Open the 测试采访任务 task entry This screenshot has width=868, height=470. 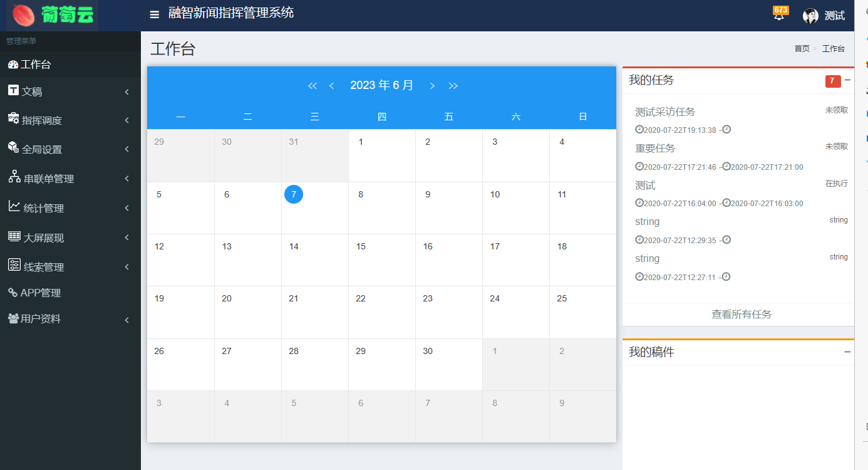click(x=664, y=112)
